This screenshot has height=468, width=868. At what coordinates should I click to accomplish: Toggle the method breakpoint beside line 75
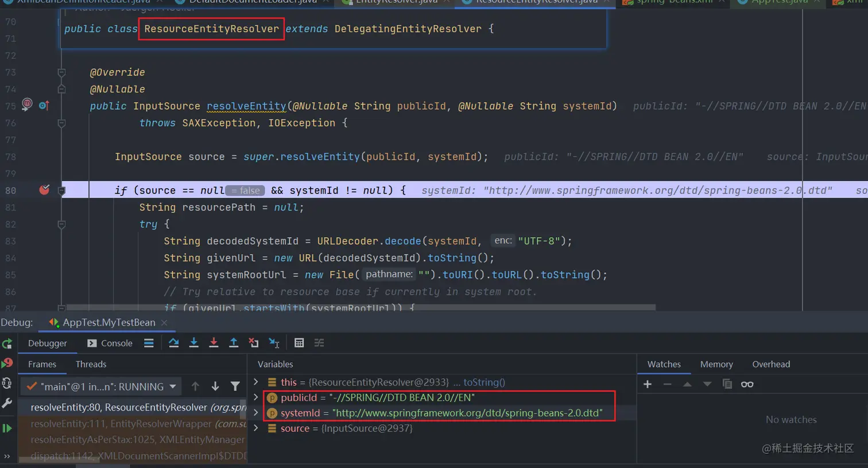coord(26,104)
